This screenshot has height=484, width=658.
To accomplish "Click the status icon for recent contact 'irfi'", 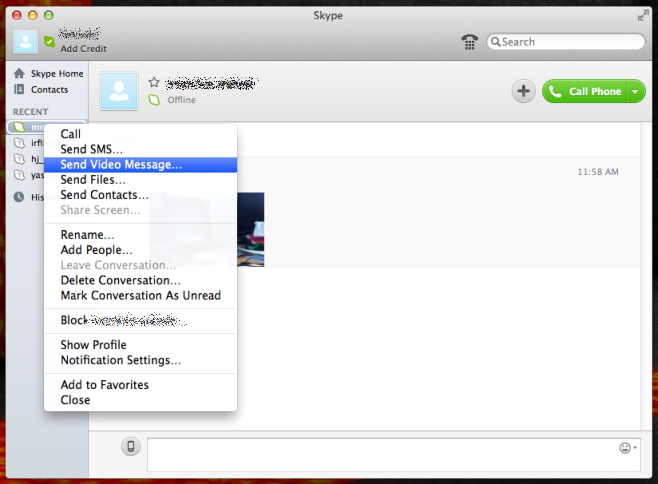I will [19, 143].
